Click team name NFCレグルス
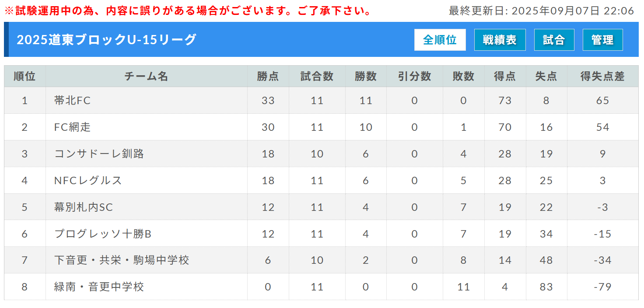The height and width of the screenshot is (308, 644). click(88, 180)
